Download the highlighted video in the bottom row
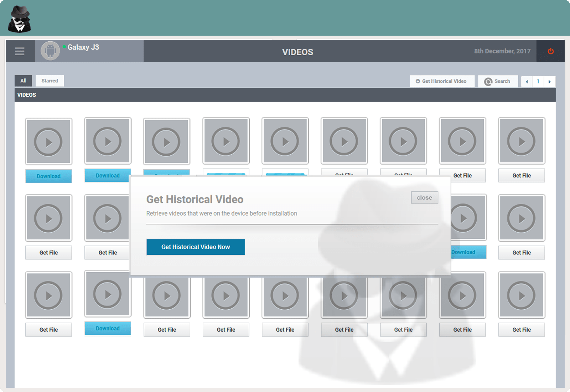 click(x=108, y=328)
